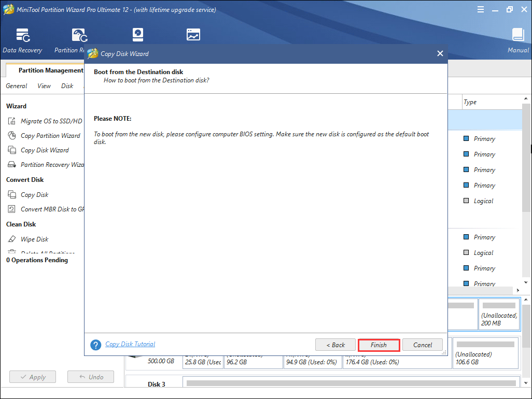Open the General menu

coord(16,86)
